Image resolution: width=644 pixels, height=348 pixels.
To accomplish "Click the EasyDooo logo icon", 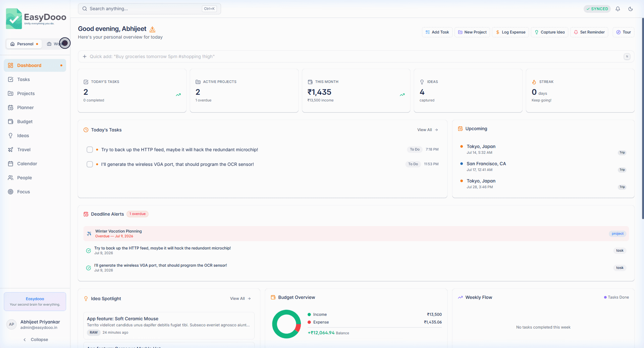I will [x=14, y=19].
